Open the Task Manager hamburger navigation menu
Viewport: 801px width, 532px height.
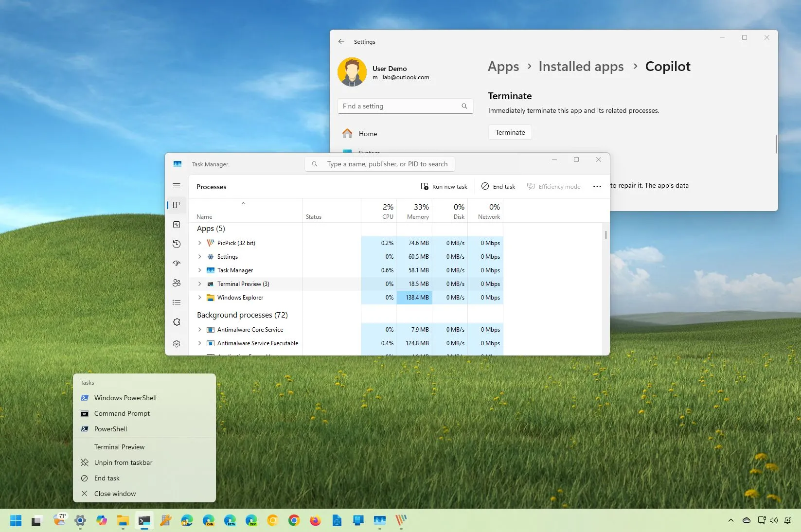[177, 186]
